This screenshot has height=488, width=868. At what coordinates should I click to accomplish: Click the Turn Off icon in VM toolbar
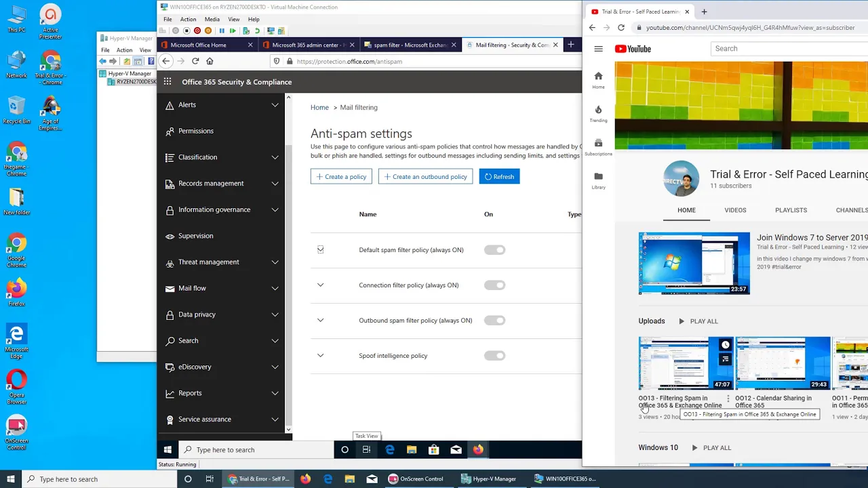186,30
